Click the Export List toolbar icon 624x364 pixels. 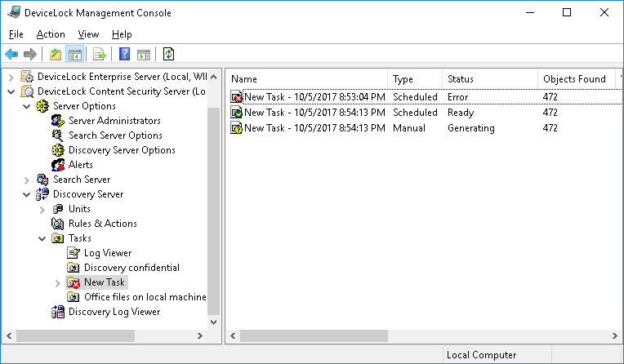coord(100,55)
